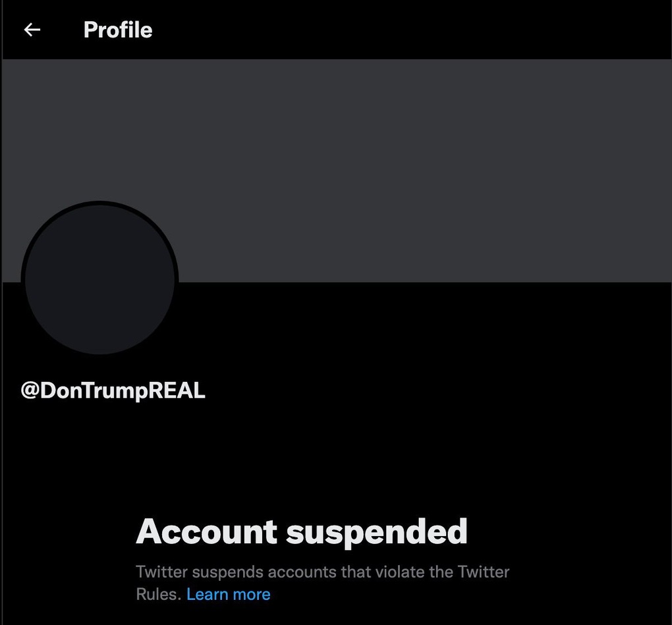Click the Twitter suspends accounts description text

[322, 583]
